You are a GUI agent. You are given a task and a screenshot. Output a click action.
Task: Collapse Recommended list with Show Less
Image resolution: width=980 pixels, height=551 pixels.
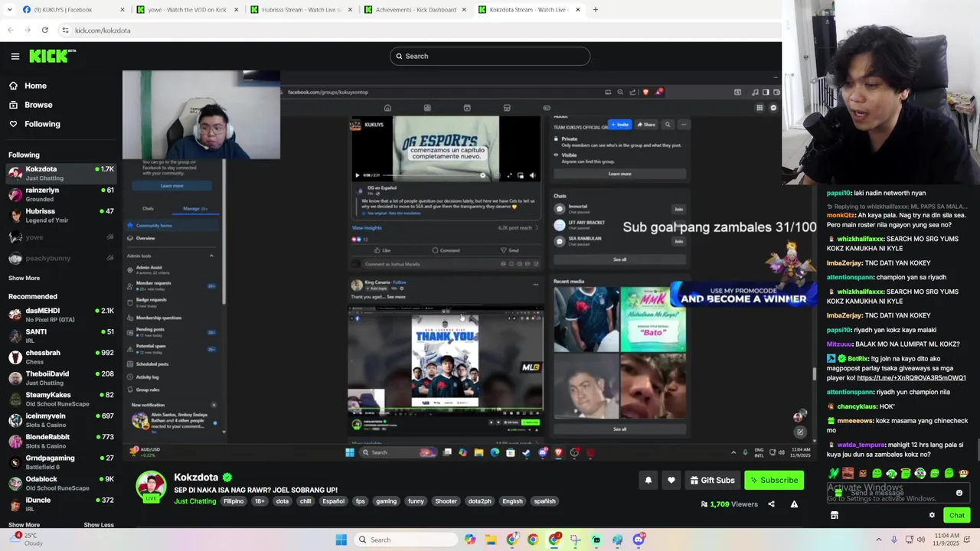(99, 525)
